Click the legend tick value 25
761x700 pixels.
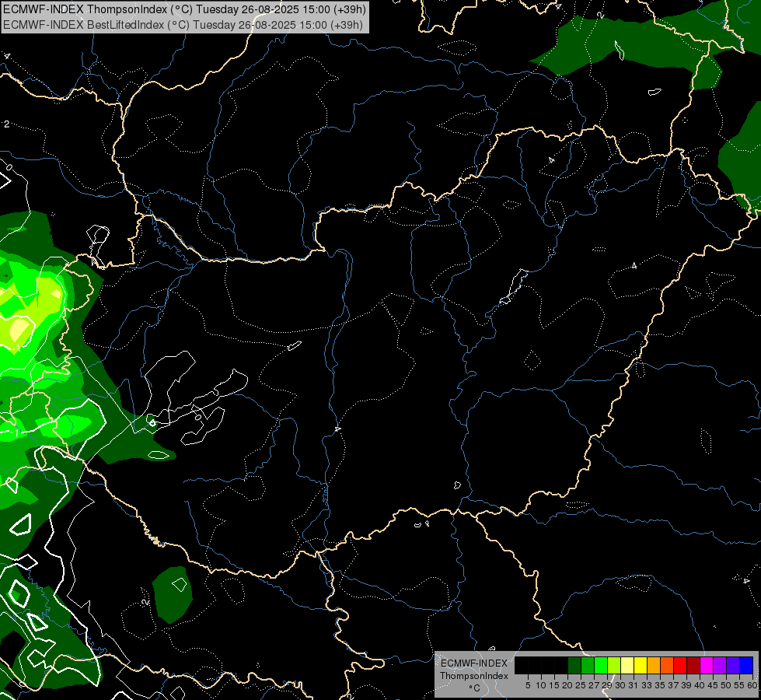click(x=581, y=685)
